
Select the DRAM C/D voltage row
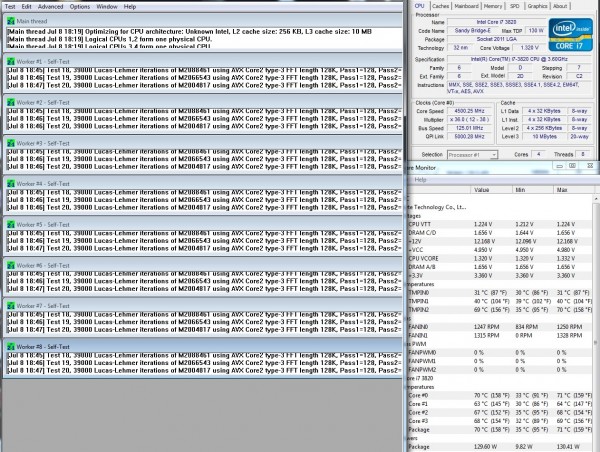[500, 233]
